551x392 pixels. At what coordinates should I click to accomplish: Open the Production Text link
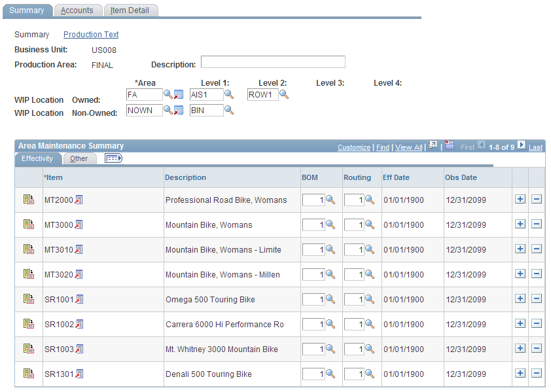[90, 35]
